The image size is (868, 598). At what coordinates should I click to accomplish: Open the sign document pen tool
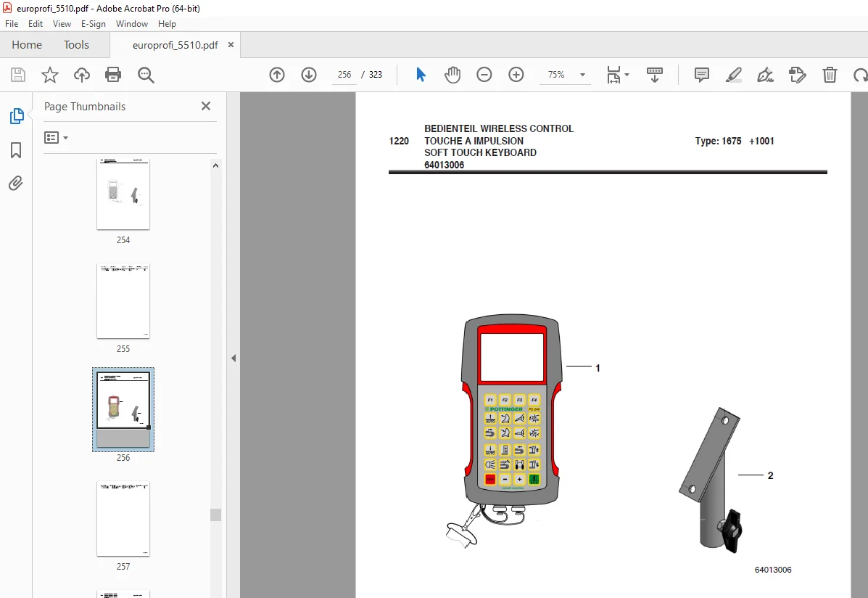(x=766, y=75)
